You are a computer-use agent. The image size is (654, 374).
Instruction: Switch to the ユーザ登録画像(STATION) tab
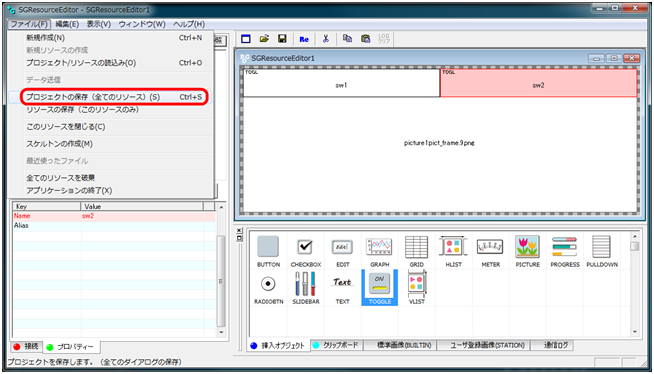[x=483, y=345]
